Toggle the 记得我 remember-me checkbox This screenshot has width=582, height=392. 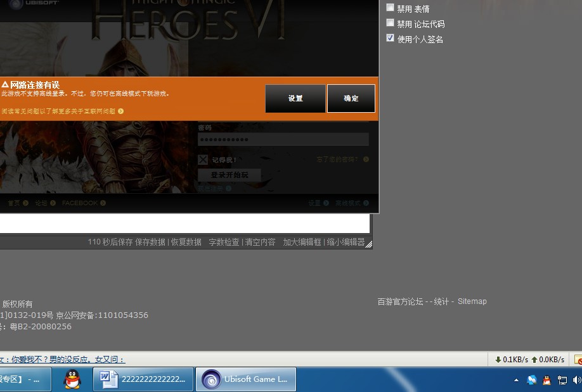[x=203, y=160]
